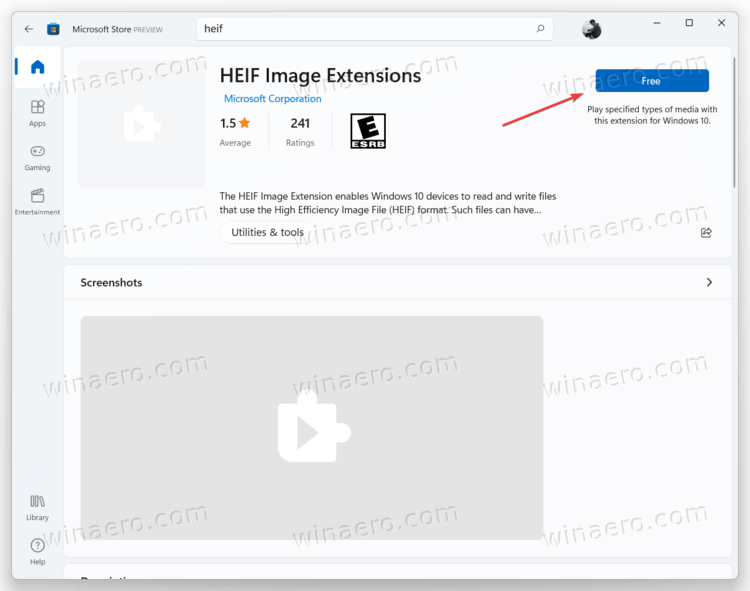
Task: Click the ESRB Everyone rating badge
Action: point(368,131)
